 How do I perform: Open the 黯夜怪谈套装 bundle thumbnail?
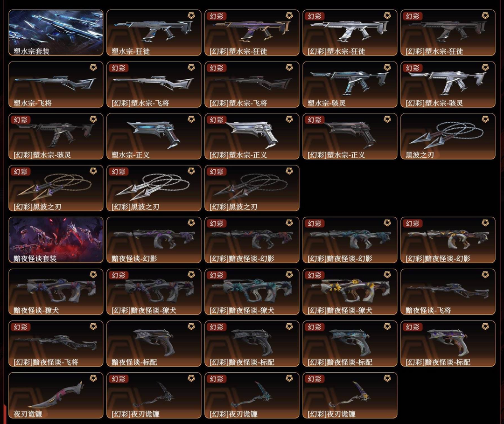56,240
